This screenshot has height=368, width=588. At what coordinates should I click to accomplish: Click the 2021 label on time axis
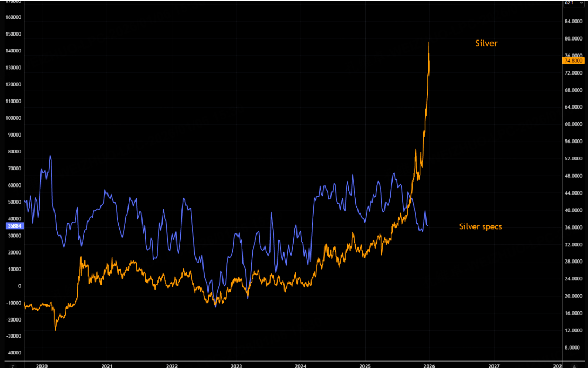pyautogui.click(x=107, y=366)
